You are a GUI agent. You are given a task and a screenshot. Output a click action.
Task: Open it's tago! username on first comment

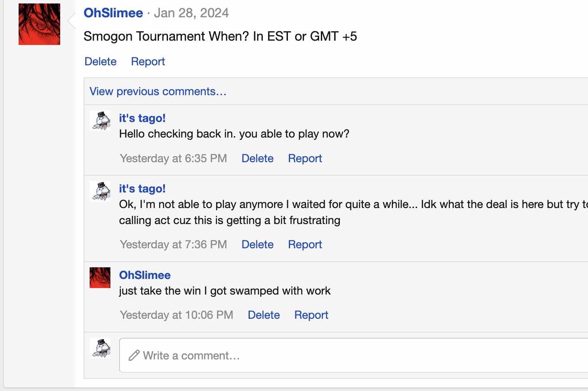[142, 118]
